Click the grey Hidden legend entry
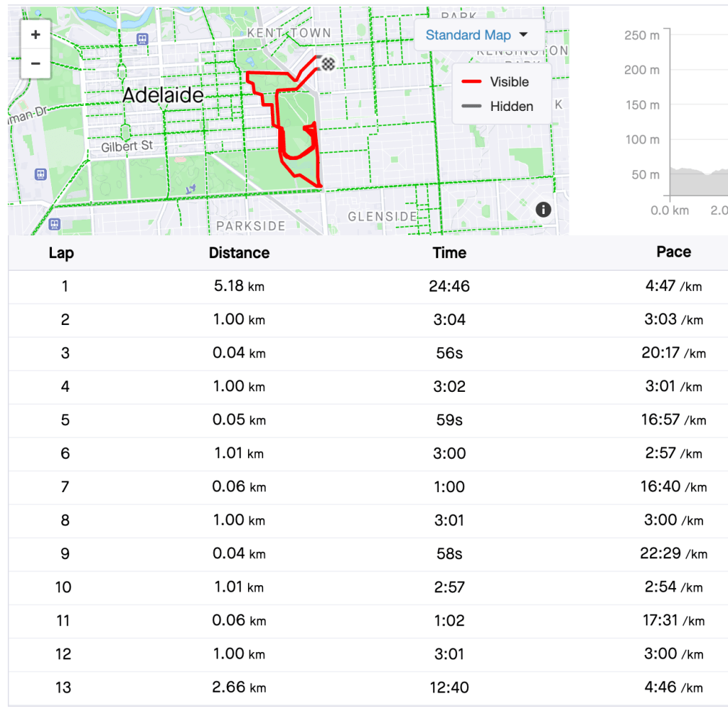The height and width of the screenshot is (709, 728). coord(500,107)
